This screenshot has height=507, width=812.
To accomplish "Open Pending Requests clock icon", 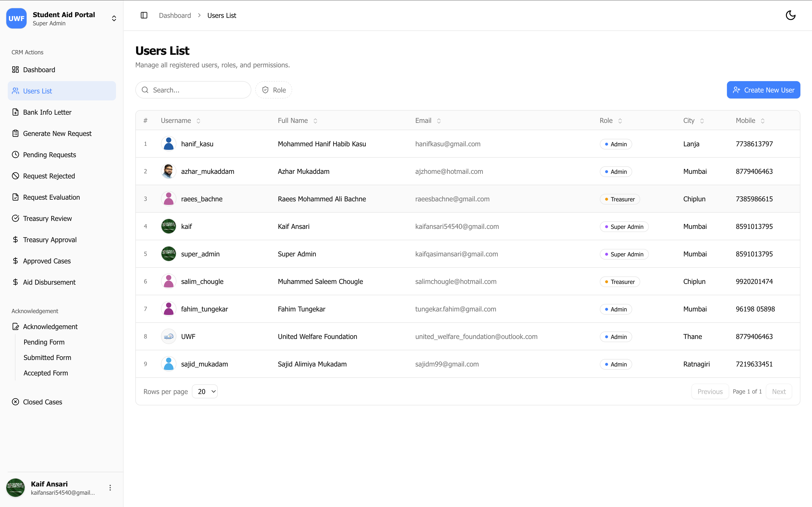I will point(15,155).
